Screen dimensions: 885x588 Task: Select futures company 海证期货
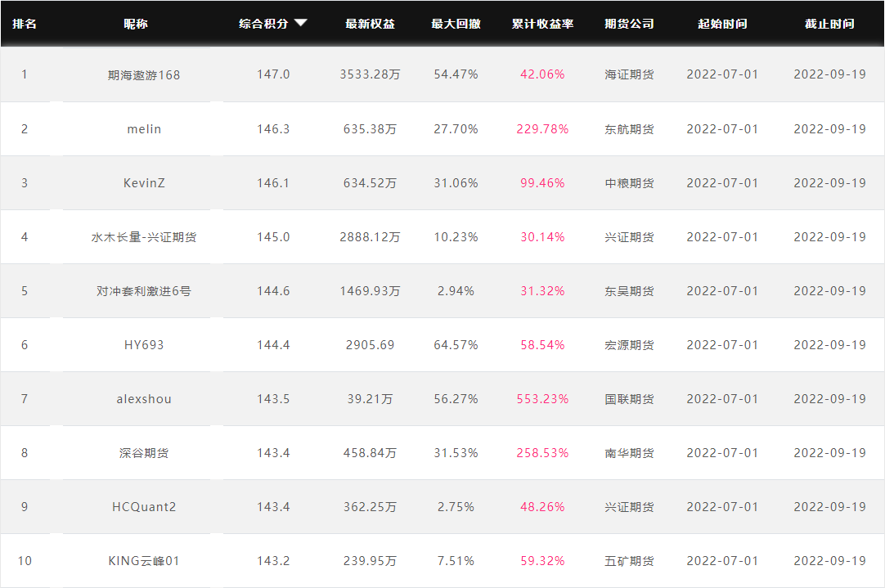(x=629, y=74)
